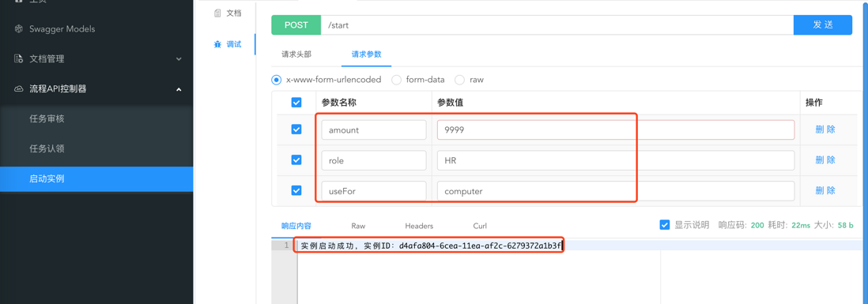Click the 参数值 column header
Viewport: 868px width, 304px height.
click(449, 103)
